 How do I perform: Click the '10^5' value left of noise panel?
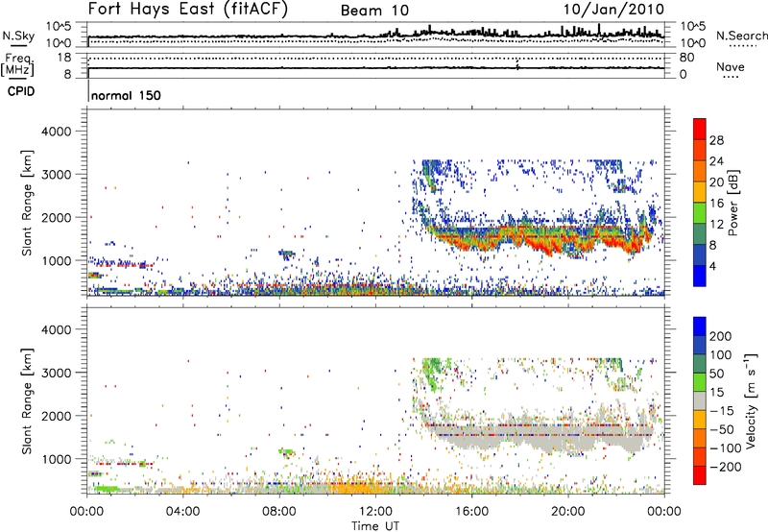[59, 27]
